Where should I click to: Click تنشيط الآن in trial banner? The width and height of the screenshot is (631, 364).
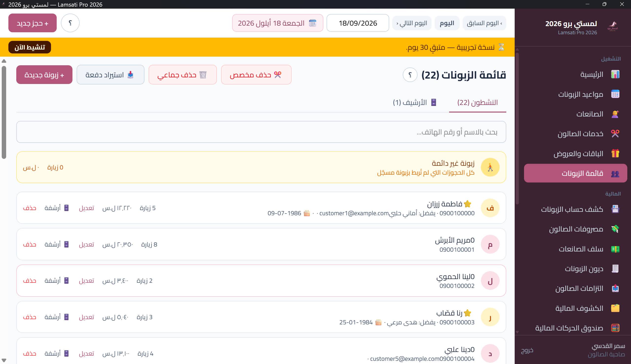[x=30, y=47]
